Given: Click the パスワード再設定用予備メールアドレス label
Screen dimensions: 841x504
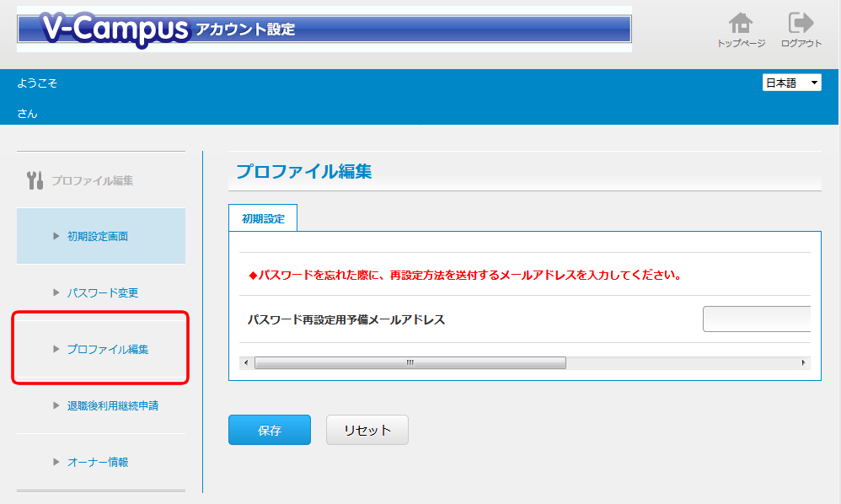Looking at the screenshot, I should coord(346,319).
